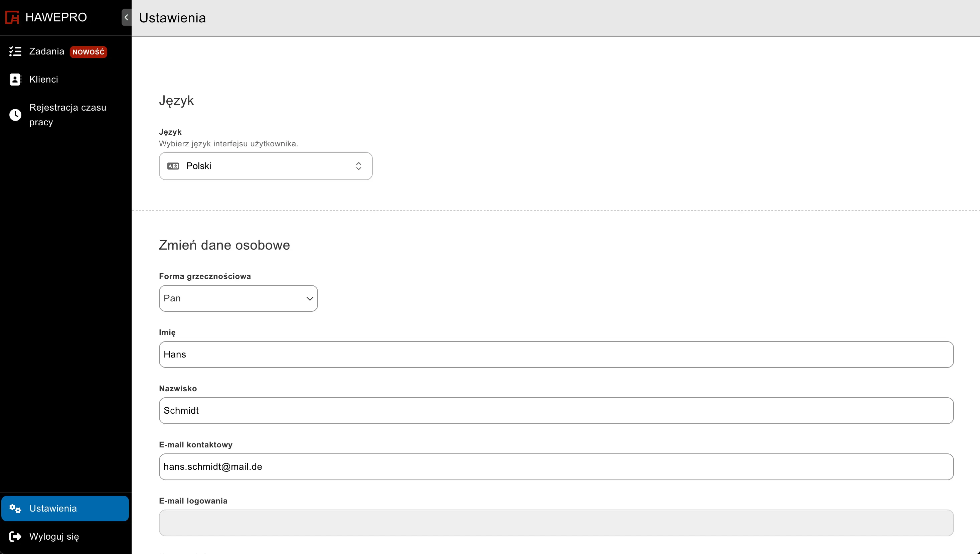Viewport: 980px width, 554px height.
Task: Click the Ustawienia gears icon
Action: click(15, 508)
